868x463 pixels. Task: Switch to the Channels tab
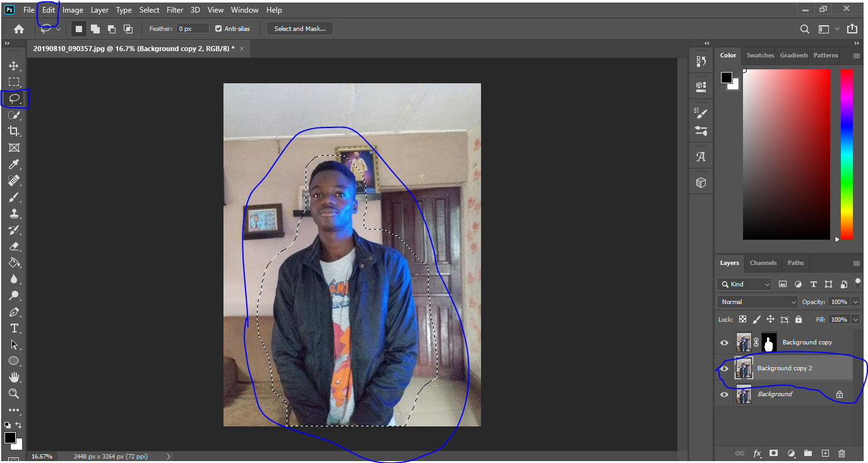point(763,263)
